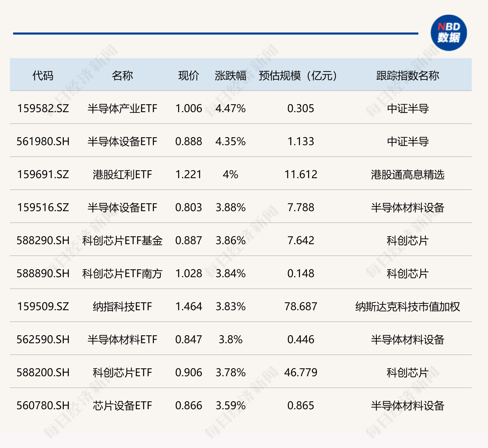Click price 0.906
Image resolution: width=488 pixels, height=448 pixels.
click(x=189, y=373)
